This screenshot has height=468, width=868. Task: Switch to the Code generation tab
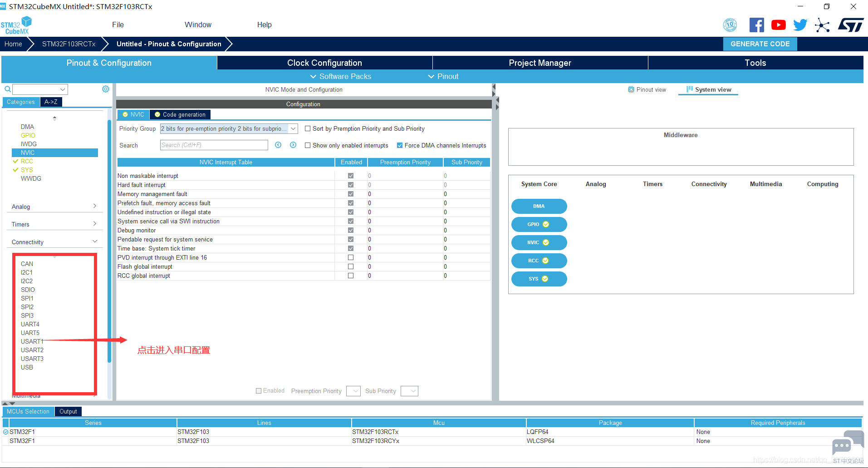tap(181, 114)
